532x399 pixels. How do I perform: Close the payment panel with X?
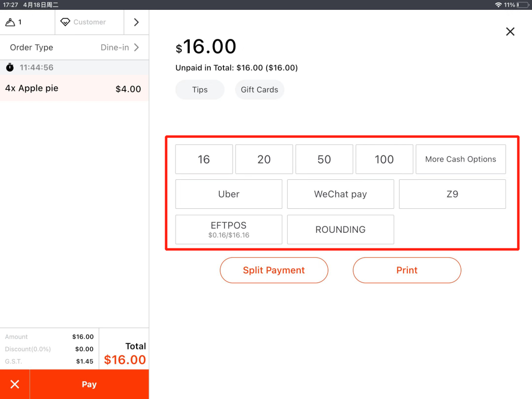click(510, 32)
